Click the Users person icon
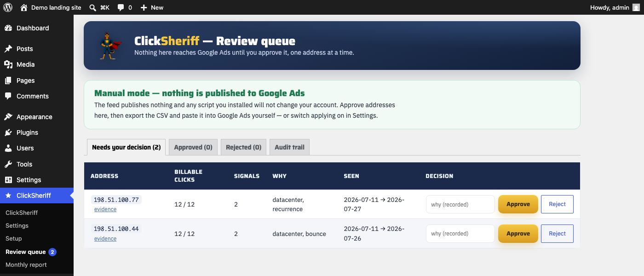The image size is (644, 276). click(x=8, y=148)
